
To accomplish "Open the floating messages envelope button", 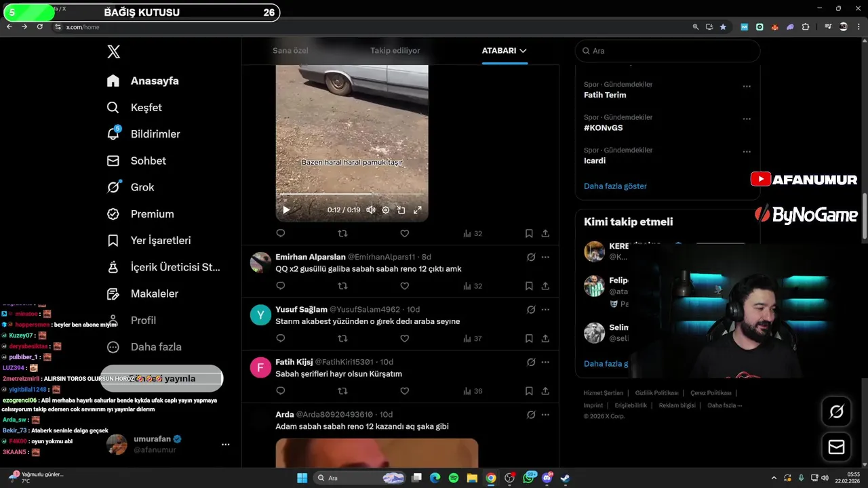I will (837, 447).
